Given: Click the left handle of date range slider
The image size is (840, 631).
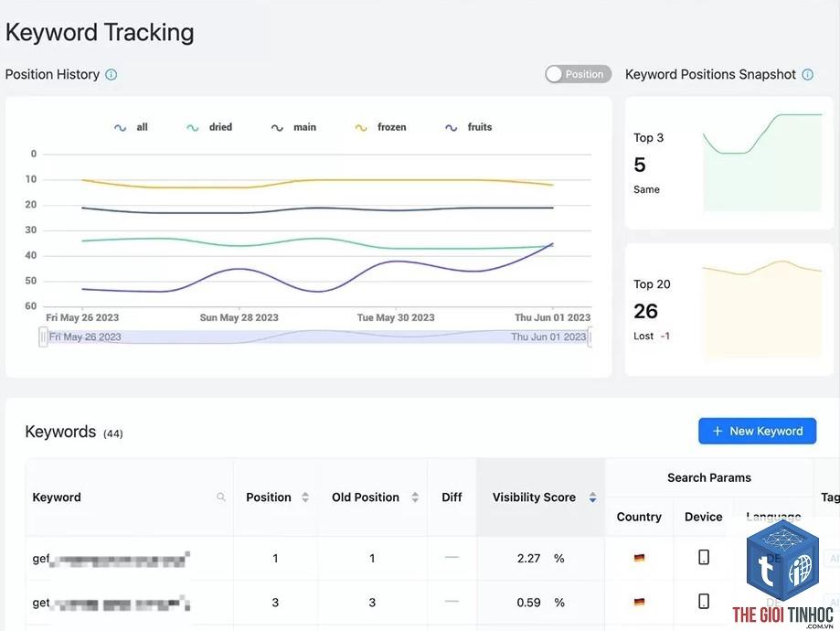Looking at the screenshot, I should coord(43,337).
